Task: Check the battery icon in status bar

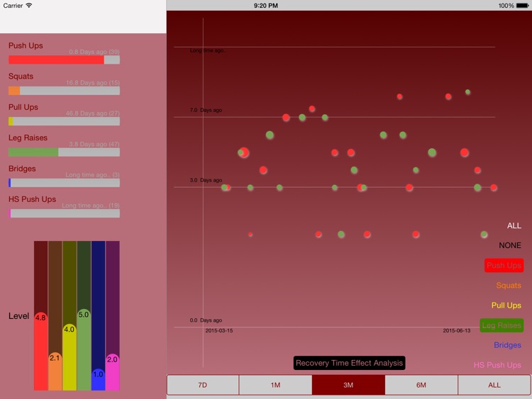Action: coord(523,6)
